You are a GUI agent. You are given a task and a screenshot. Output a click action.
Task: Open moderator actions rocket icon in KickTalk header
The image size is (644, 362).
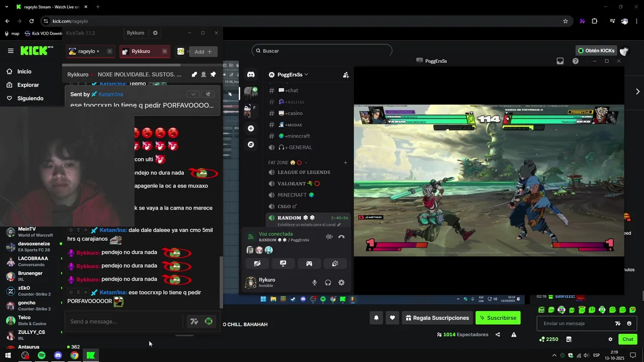[194, 74]
